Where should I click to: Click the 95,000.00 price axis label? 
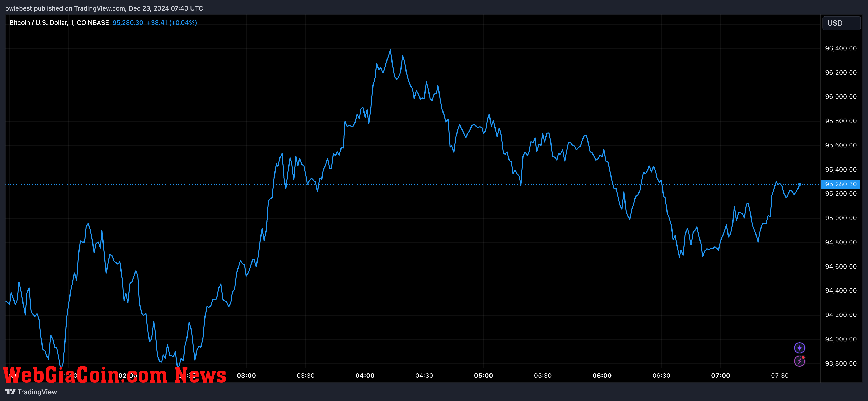pos(841,218)
